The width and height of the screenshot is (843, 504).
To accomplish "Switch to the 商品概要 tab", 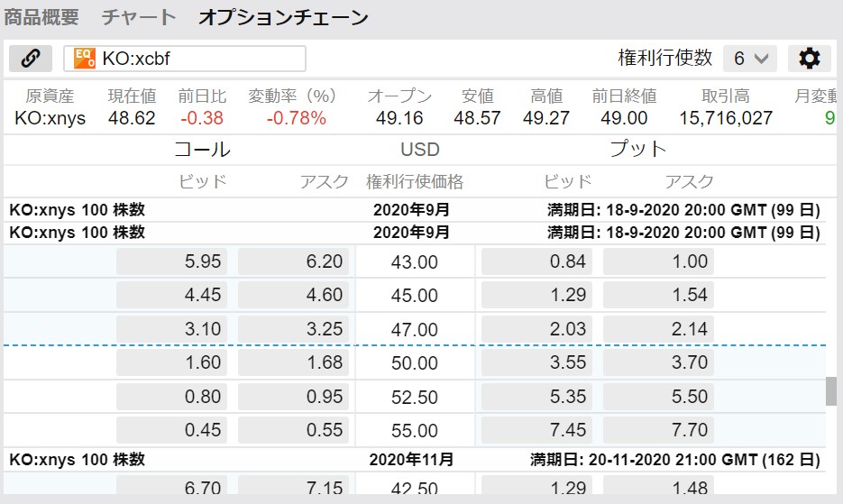I will tap(41, 17).
